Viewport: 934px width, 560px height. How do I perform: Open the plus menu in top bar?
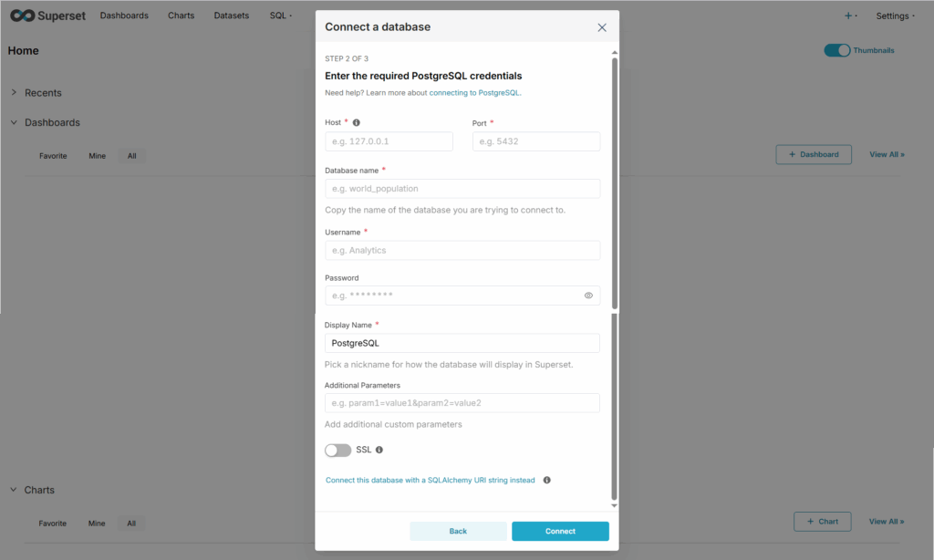(850, 16)
